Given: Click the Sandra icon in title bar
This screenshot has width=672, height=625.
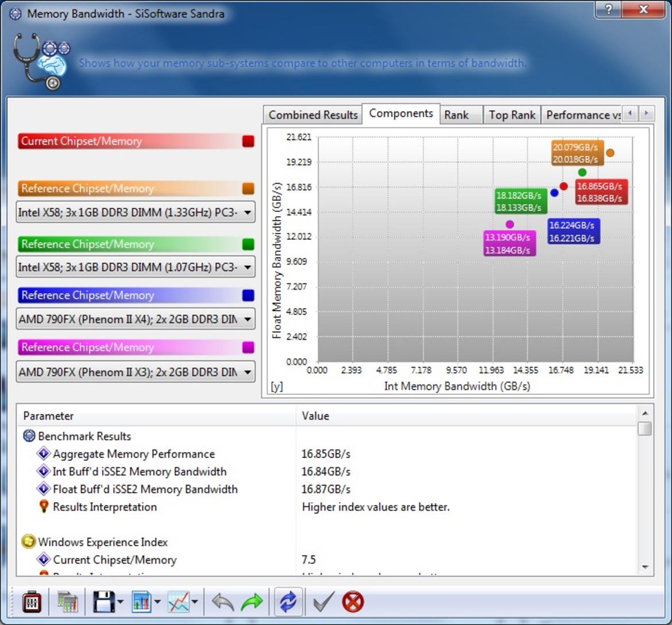Looking at the screenshot, I should (15, 14).
